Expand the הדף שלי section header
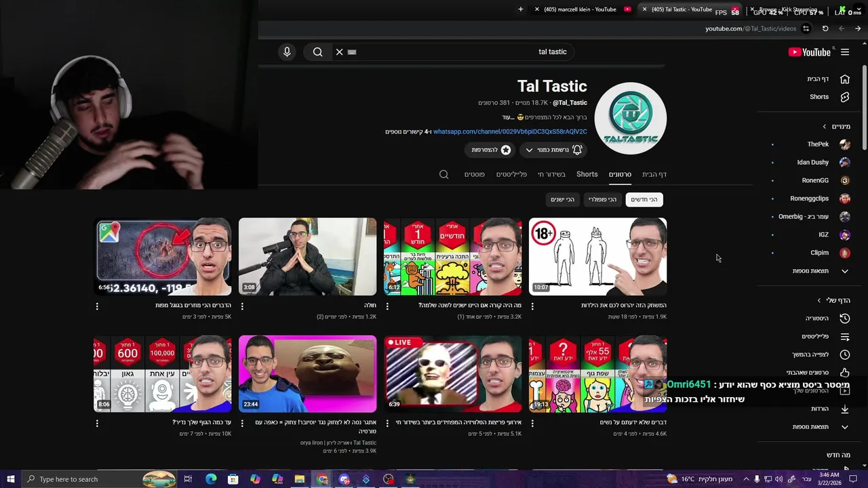Image resolution: width=868 pixels, height=488 pixels. point(833,300)
